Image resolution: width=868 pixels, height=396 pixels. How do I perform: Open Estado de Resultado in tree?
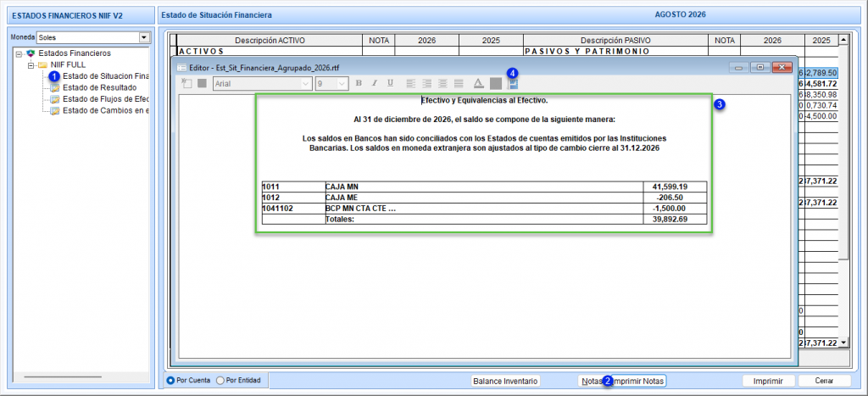[100, 87]
